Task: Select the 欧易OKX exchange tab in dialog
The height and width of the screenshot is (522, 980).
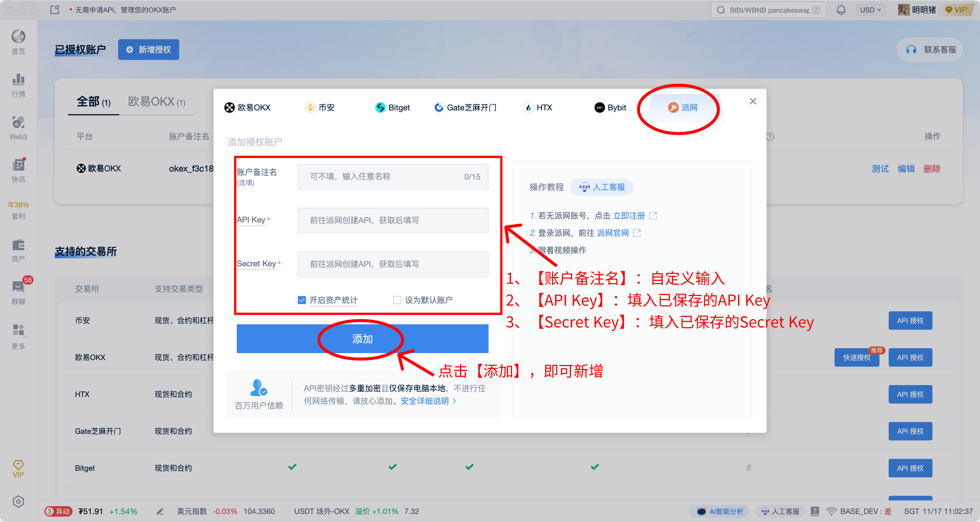Action: pyautogui.click(x=248, y=108)
